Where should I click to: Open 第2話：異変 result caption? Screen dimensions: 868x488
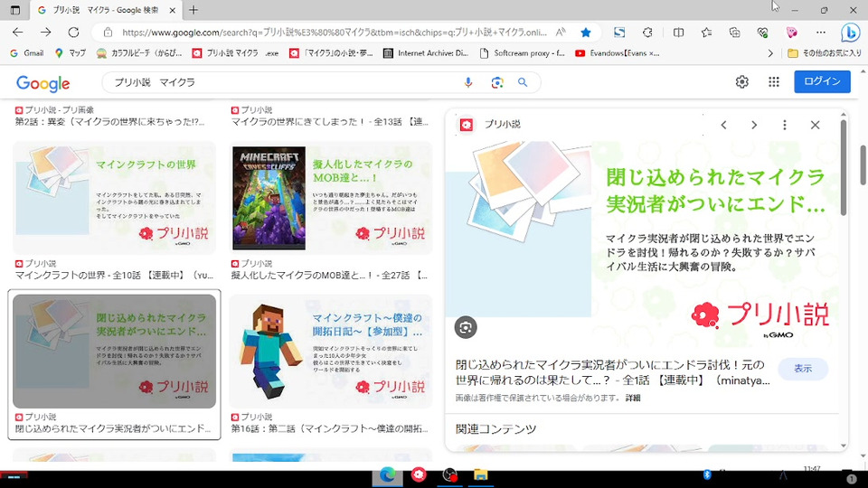tap(109, 122)
